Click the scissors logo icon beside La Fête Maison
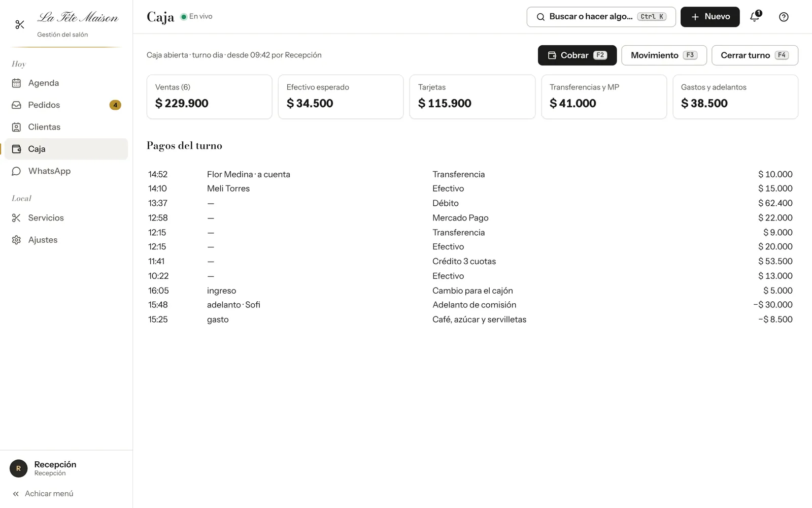Screen dimensions: 812x508 (20, 24)
